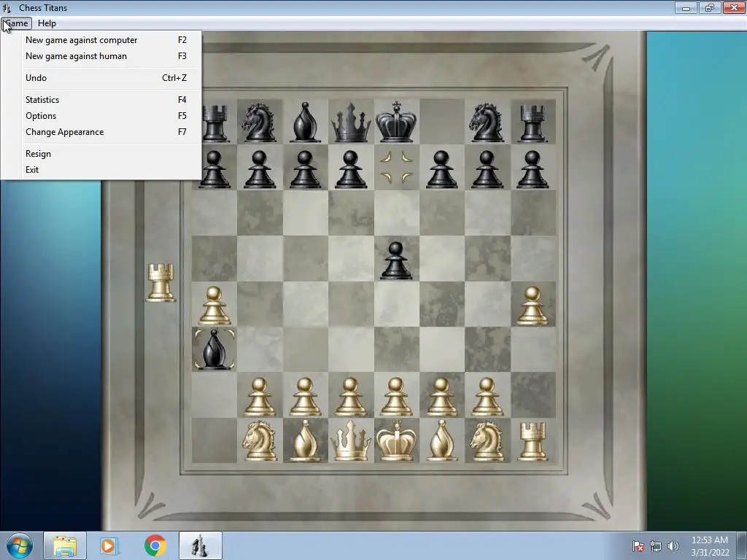
Task: Select the black bishop on a3
Action: (214, 349)
